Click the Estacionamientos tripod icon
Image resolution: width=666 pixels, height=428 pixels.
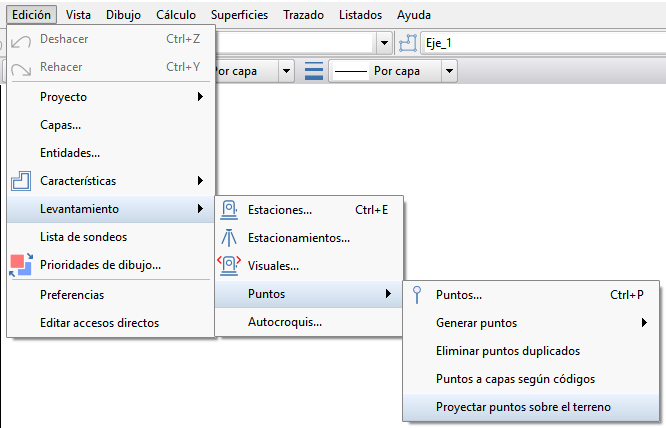(x=229, y=238)
